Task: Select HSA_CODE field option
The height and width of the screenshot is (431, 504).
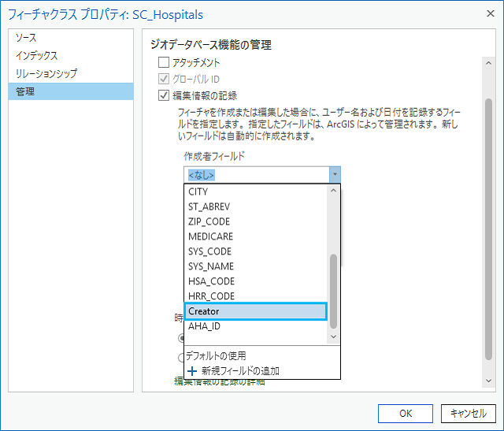Action: [255, 281]
